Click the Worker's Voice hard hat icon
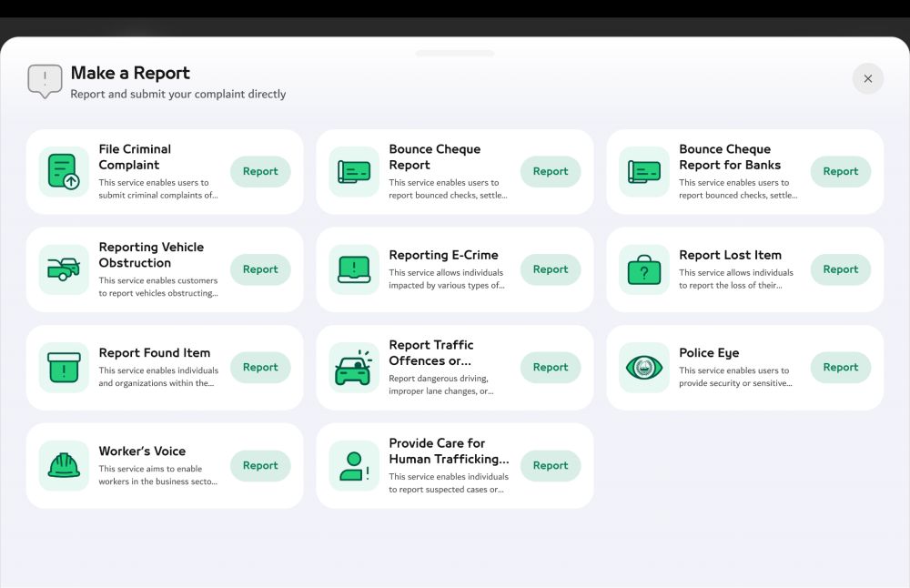 click(x=64, y=465)
